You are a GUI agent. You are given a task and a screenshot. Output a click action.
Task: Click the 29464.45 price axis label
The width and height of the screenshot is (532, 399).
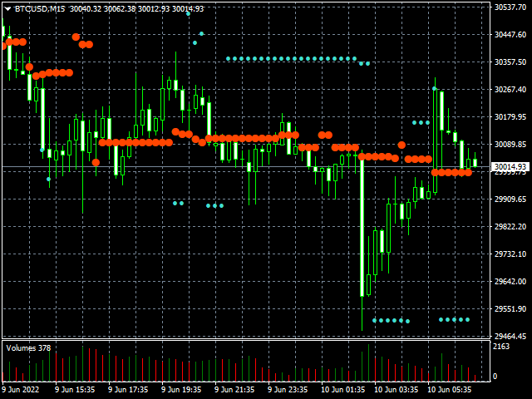tap(510, 336)
